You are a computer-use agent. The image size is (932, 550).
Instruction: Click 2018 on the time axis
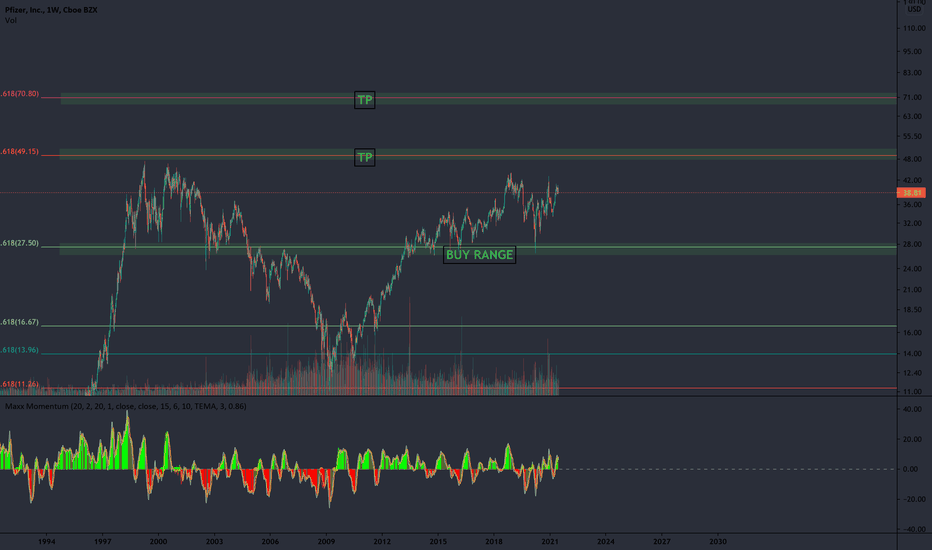494,542
